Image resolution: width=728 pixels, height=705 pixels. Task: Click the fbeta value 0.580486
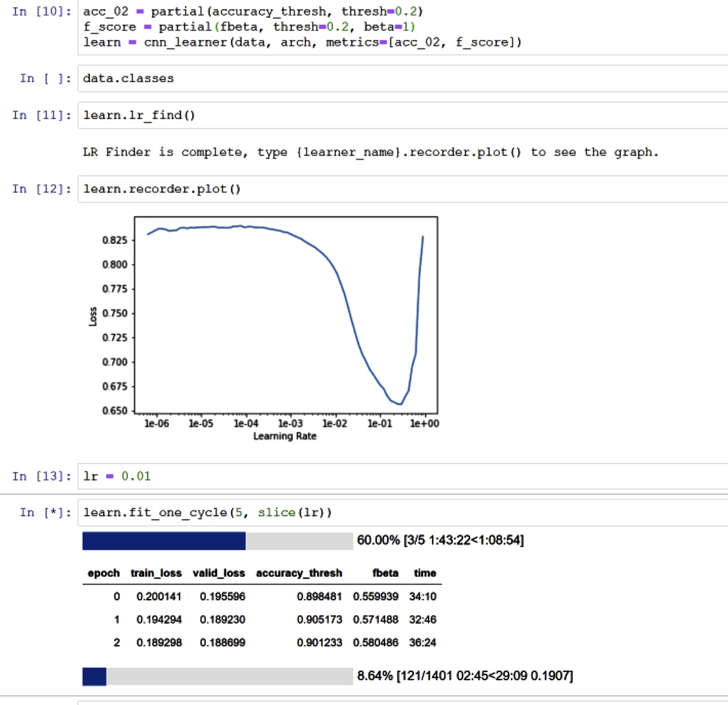375,642
